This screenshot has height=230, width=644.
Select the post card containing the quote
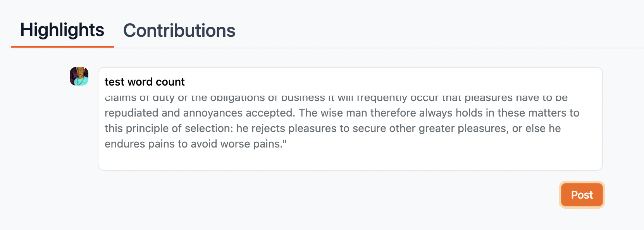point(349,118)
